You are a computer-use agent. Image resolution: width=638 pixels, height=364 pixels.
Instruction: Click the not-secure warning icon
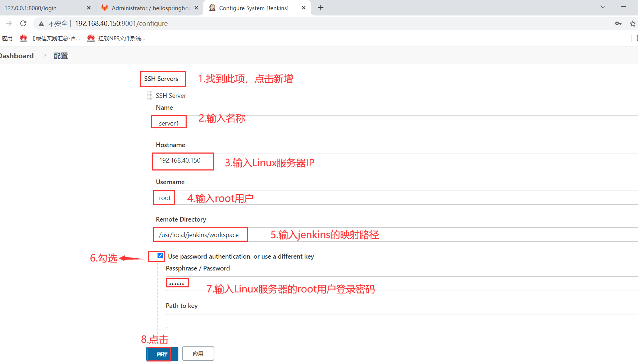click(x=41, y=24)
